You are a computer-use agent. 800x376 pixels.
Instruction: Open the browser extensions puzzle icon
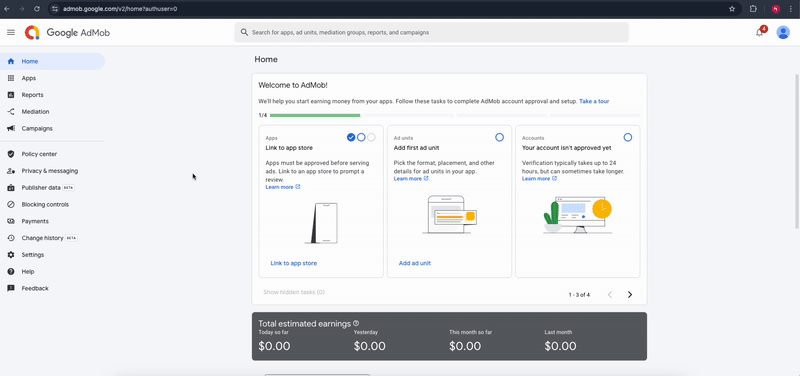click(753, 9)
